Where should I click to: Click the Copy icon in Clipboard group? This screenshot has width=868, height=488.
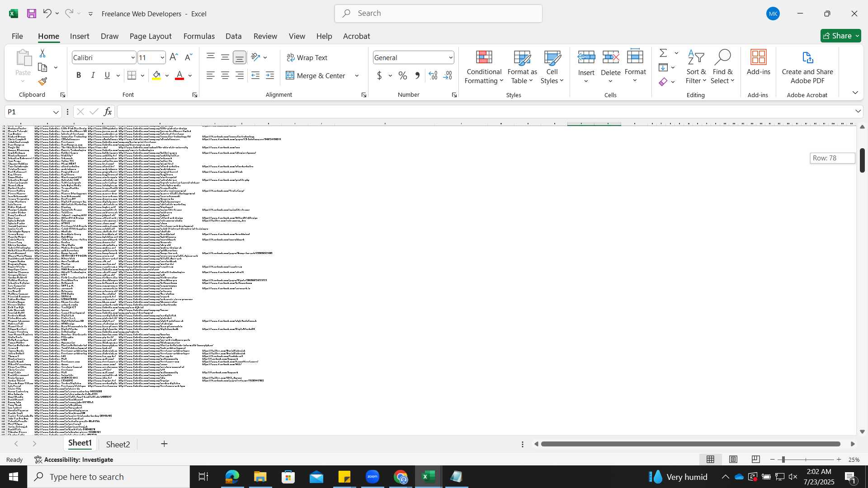[x=42, y=67]
